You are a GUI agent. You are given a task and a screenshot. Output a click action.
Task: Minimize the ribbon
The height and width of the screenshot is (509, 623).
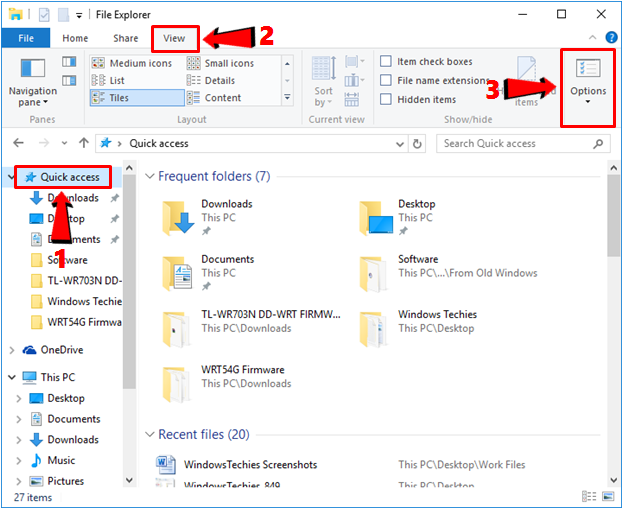(x=592, y=37)
